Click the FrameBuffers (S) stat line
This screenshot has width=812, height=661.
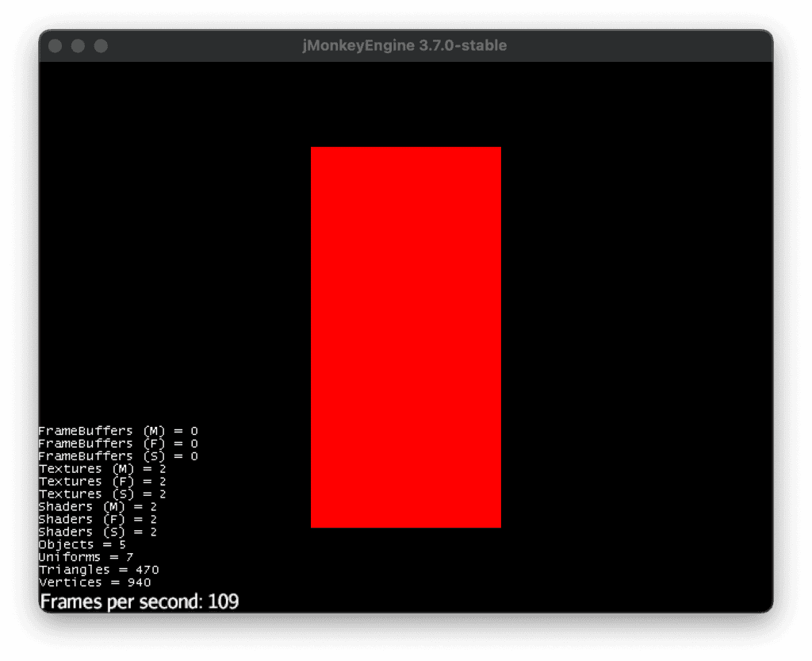point(118,456)
